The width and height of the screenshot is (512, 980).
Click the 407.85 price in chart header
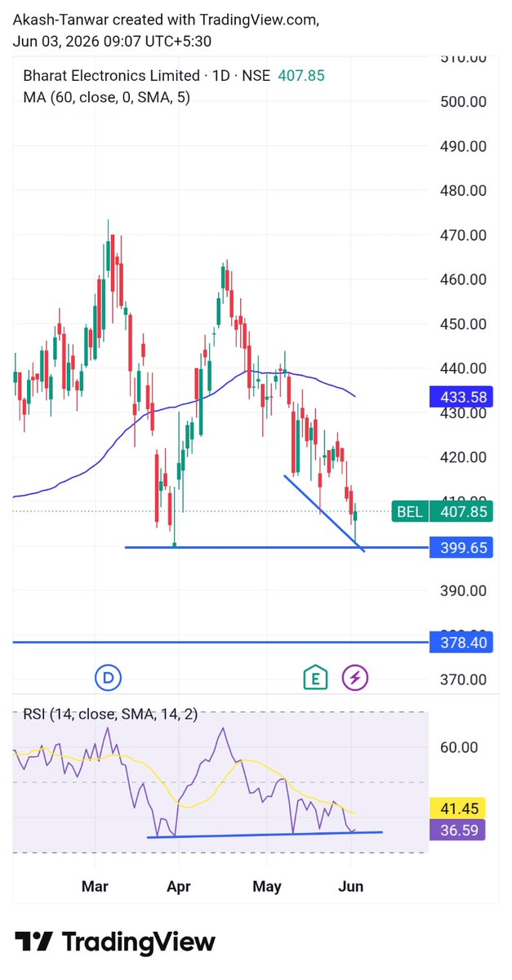point(301,76)
